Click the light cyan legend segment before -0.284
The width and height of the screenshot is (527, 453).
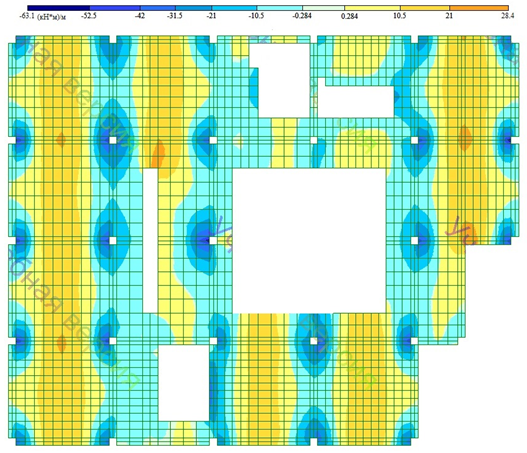point(280,8)
